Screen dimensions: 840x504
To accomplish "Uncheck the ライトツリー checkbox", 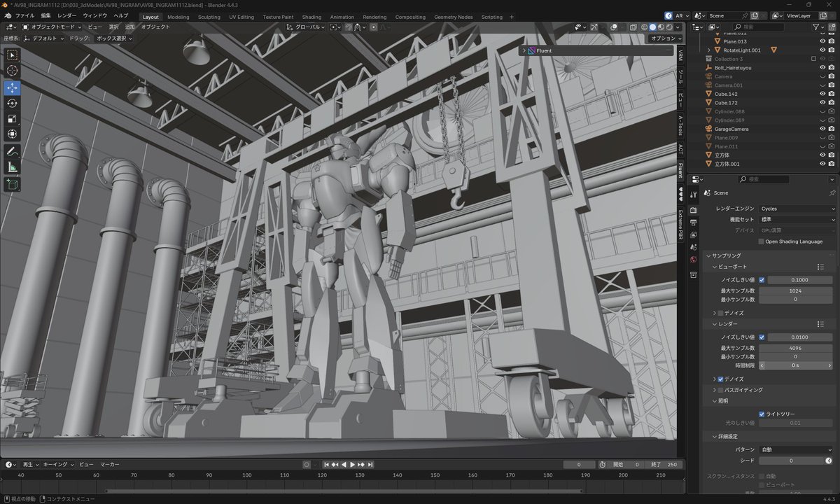I will click(762, 414).
